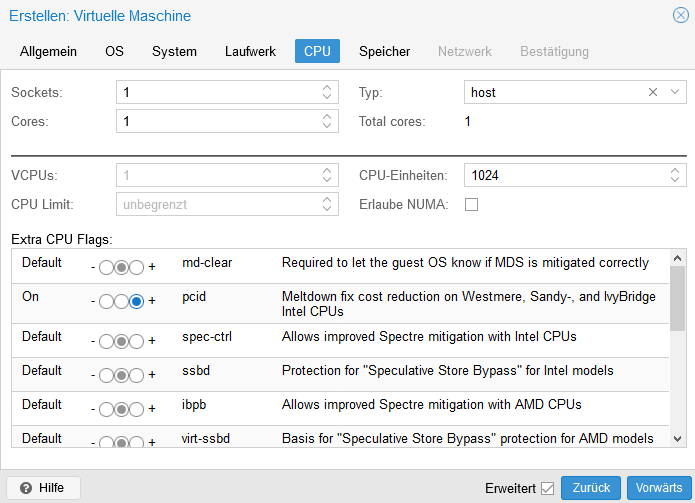Image resolution: width=695 pixels, height=503 pixels.
Task: Enable the Erlaube NUMA checkbox
Action: 472,205
